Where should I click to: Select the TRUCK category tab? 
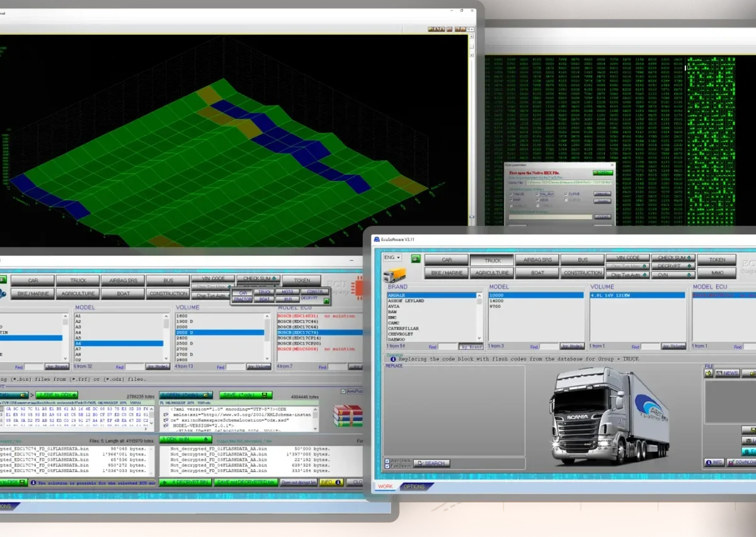point(493,259)
